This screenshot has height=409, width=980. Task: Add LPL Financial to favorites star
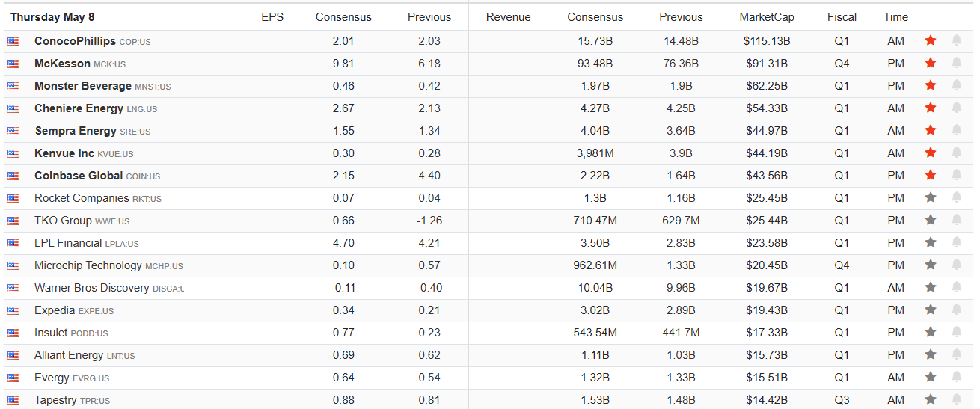(931, 243)
